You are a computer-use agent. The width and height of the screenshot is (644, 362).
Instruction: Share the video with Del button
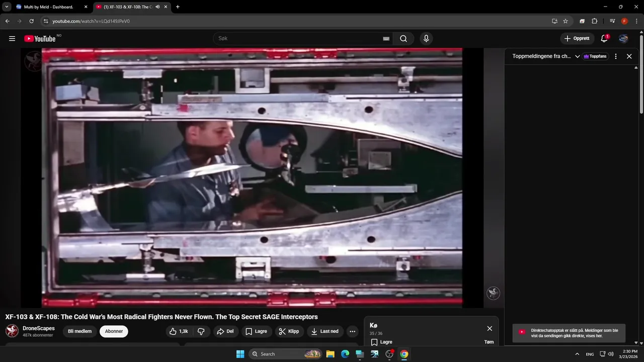point(225,331)
